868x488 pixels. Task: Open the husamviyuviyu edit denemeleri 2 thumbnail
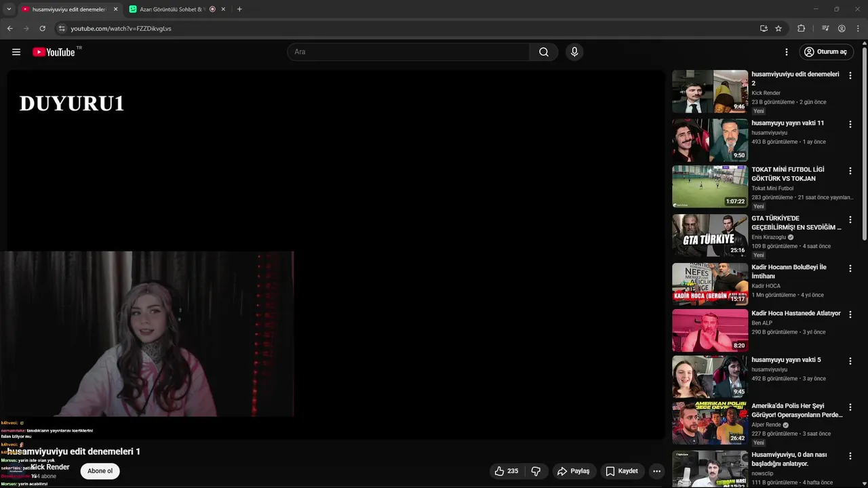coord(710,91)
